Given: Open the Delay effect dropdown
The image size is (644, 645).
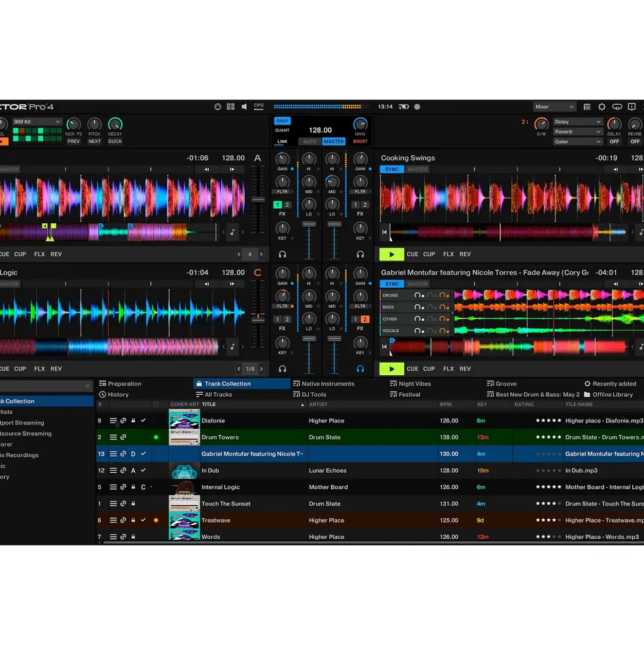Looking at the screenshot, I should (577, 122).
